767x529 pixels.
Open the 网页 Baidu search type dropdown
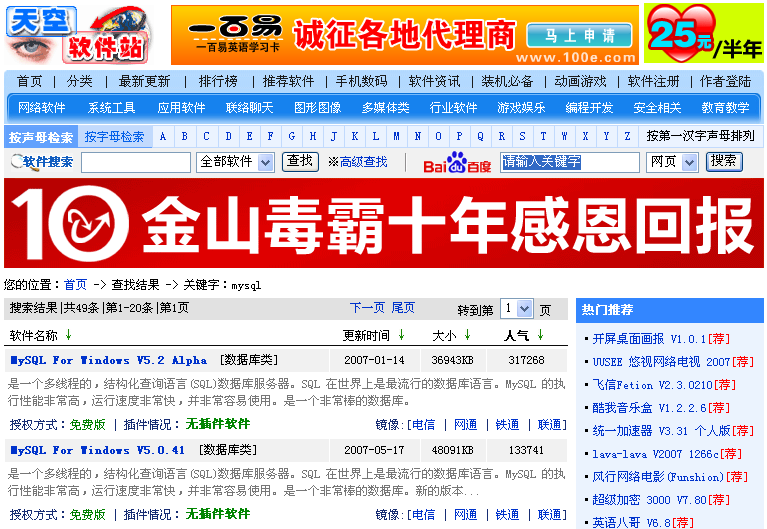[x=672, y=162]
